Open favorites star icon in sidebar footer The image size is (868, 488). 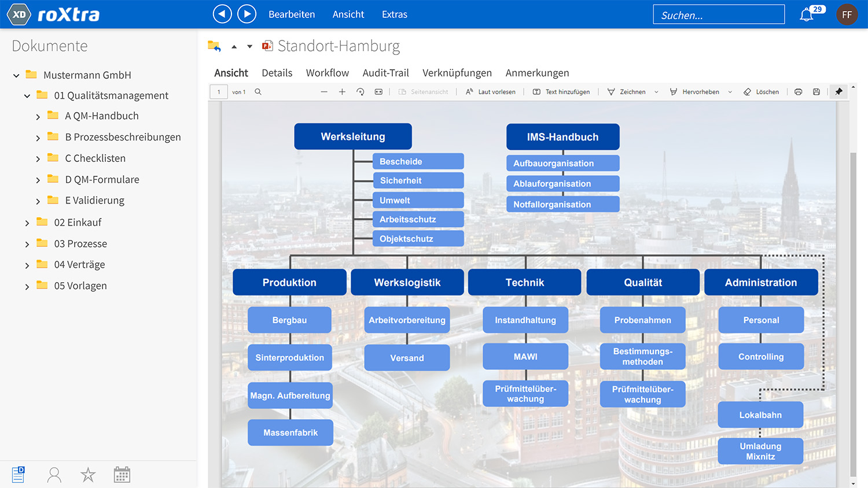pyautogui.click(x=88, y=475)
